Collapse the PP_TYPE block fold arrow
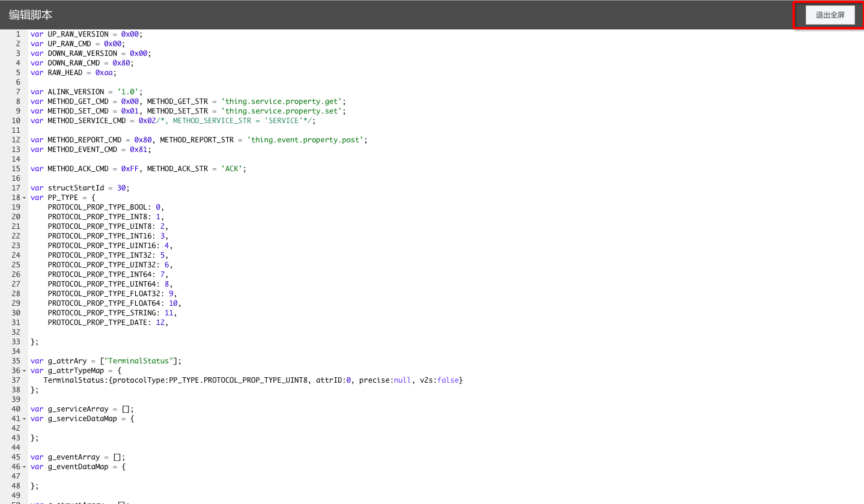 tap(24, 198)
